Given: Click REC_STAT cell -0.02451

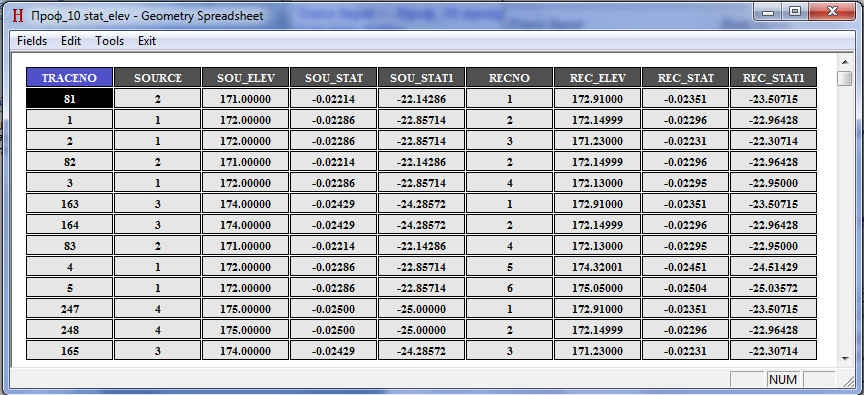Looking at the screenshot, I should click(x=685, y=267).
